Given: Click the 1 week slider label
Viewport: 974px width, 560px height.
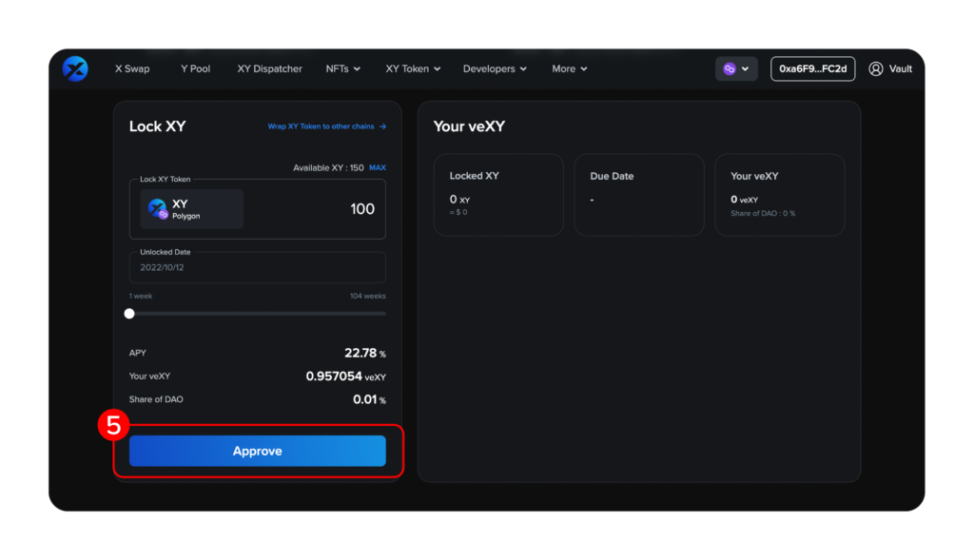Looking at the screenshot, I should pyautogui.click(x=141, y=296).
